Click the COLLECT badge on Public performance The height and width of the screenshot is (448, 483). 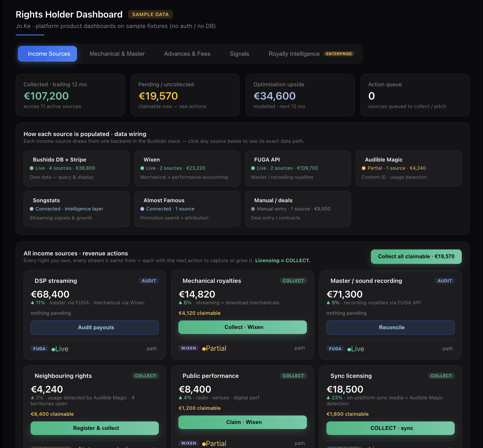pos(293,376)
